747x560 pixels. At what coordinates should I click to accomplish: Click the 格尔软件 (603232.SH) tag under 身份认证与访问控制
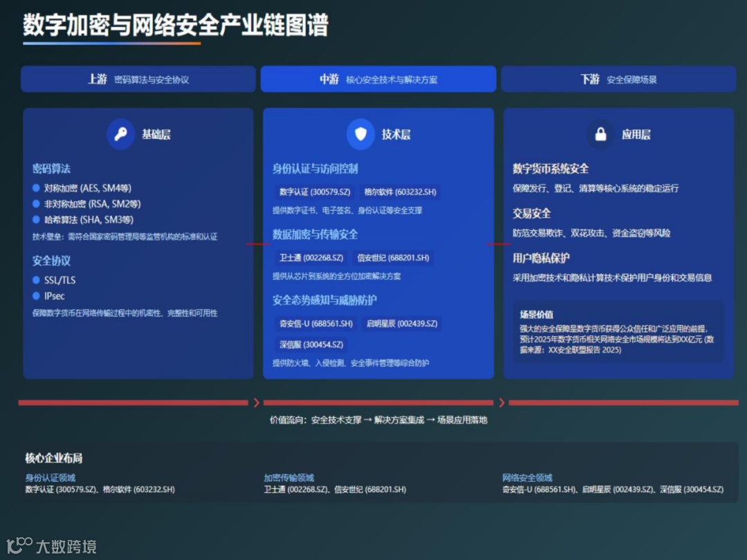(400, 192)
